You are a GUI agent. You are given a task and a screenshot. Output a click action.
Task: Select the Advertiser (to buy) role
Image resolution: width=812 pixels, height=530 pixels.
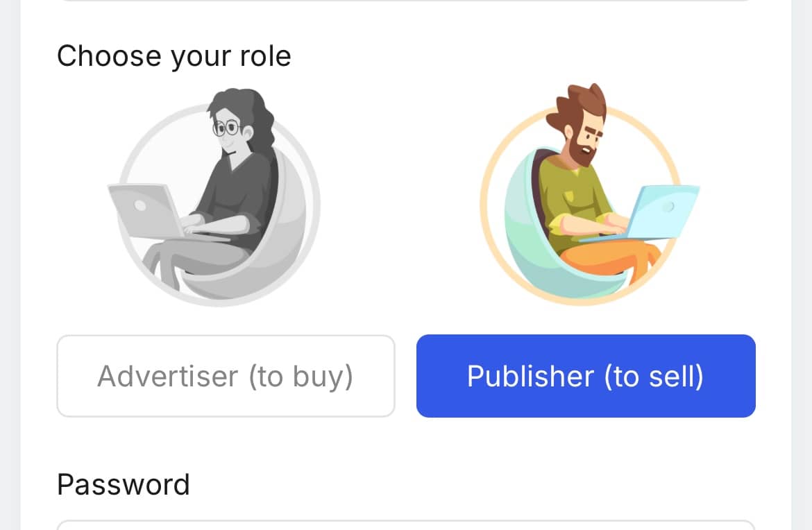(226, 376)
